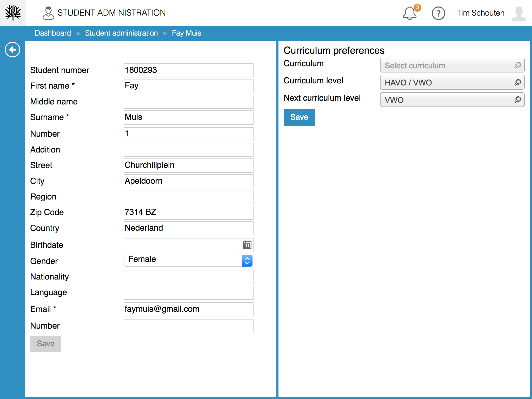
Task: Click the grey Save button under student form
Action: (46, 344)
